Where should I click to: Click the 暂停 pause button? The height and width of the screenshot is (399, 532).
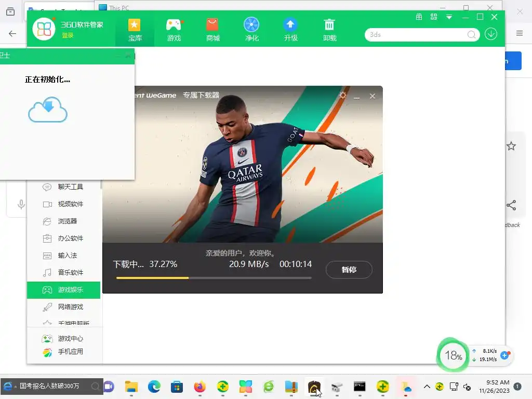coord(349,270)
